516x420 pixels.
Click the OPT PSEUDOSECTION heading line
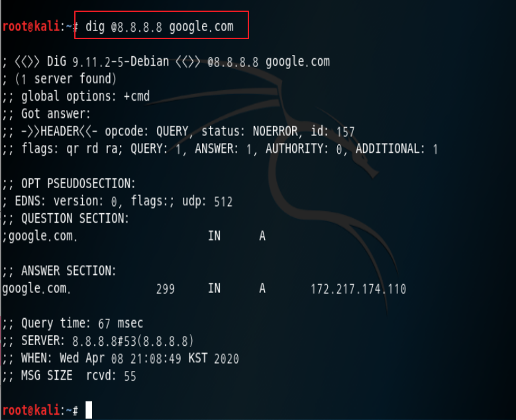click(x=69, y=184)
